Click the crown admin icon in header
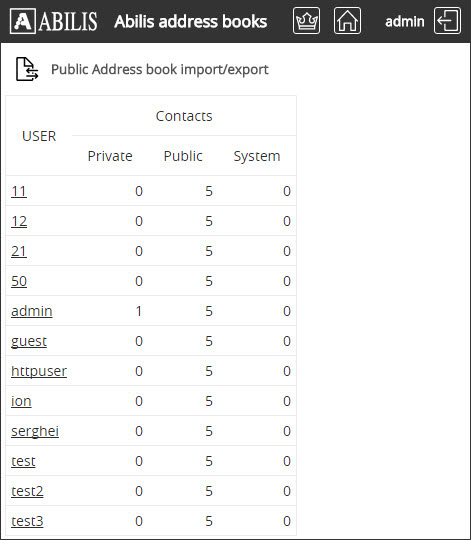This screenshot has height=540, width=471. click(x=306, y=21)
